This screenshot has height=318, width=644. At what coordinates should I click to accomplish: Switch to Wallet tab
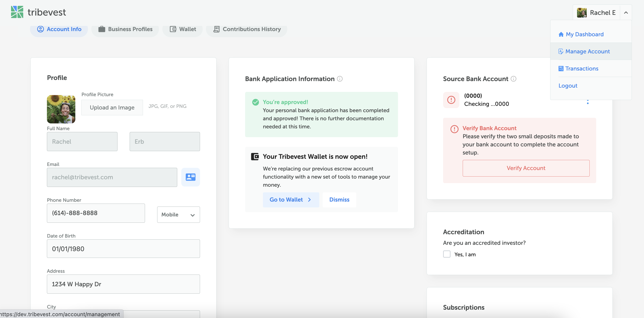[x=183, y=29]
